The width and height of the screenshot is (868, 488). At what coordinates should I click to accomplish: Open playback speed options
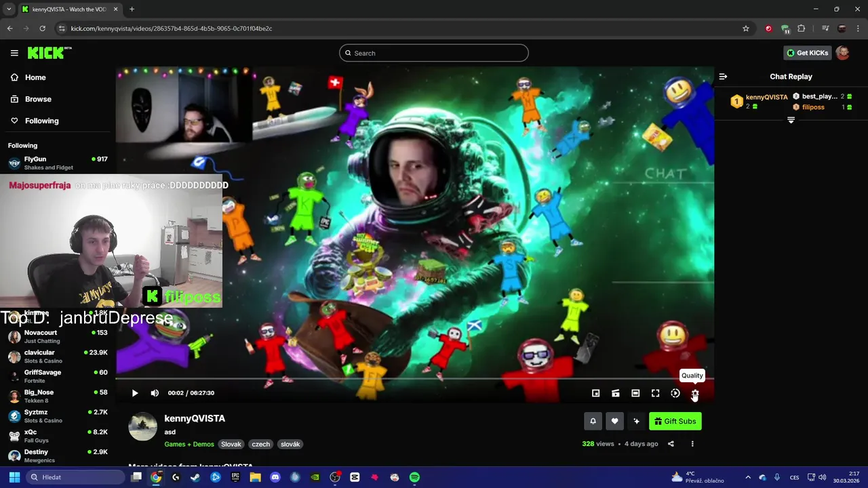675,393
